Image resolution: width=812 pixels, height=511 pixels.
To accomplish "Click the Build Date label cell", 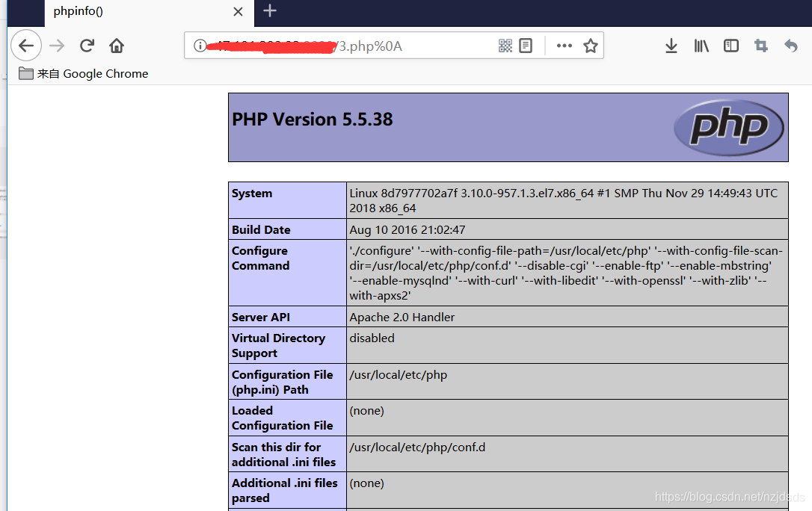I will (x=287, y=229).
